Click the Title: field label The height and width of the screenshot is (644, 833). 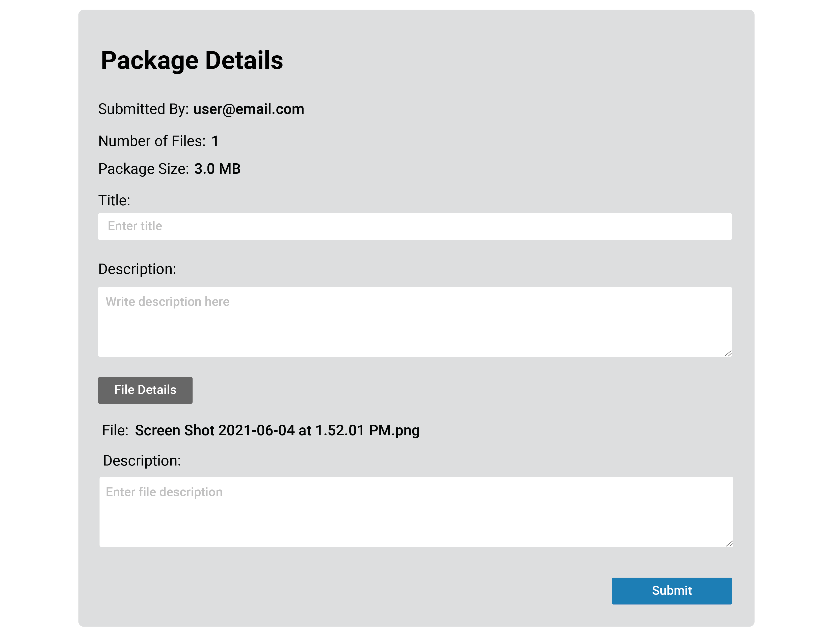pyautogui.click(x=114, y=200)
